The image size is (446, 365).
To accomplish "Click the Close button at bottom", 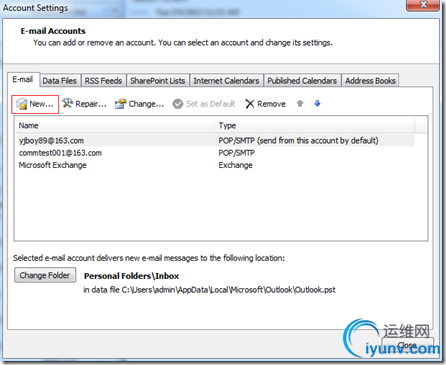I will pyautogui.click(x=407, y=345).
